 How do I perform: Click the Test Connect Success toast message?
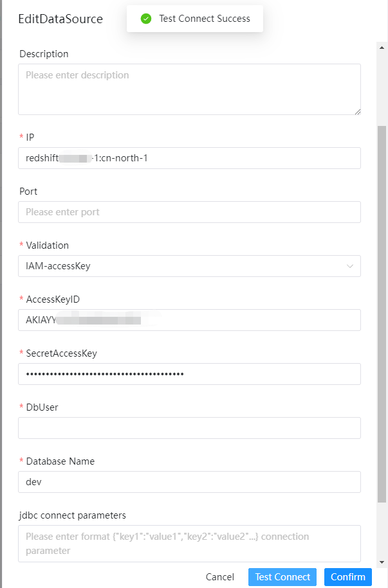click(204, 19)
